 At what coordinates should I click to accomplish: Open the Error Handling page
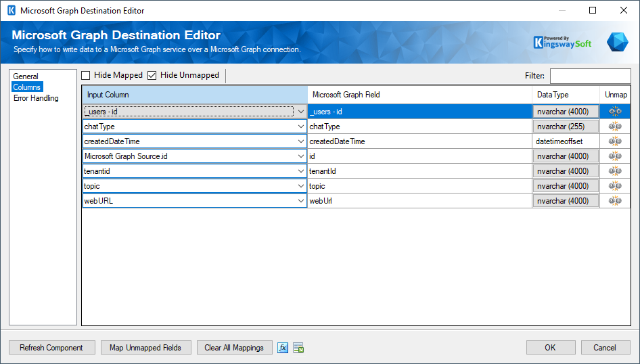tap(36, 98)
